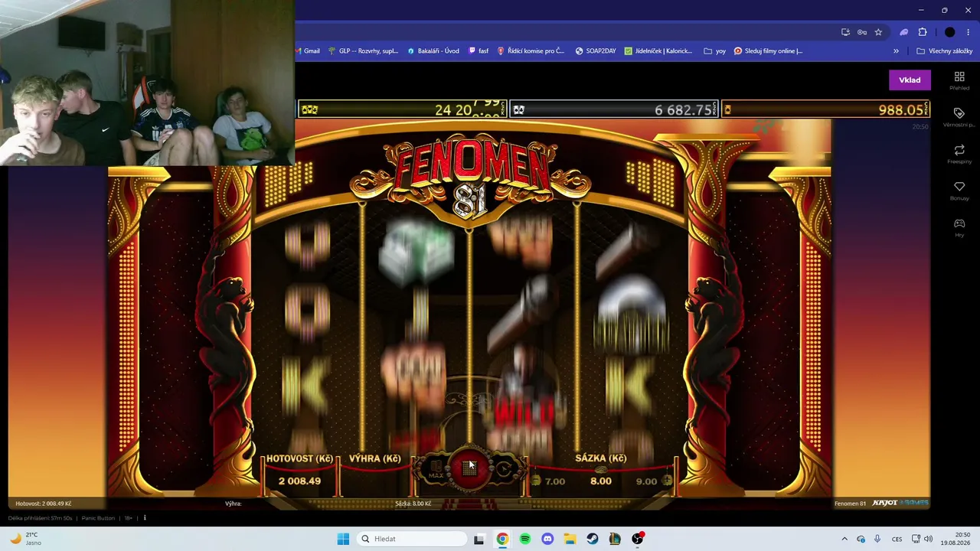The height and width of the screenshot is (551, 980).
Task: Switch to Google Chrome on the taskbar
Action: tap(502, 539)
